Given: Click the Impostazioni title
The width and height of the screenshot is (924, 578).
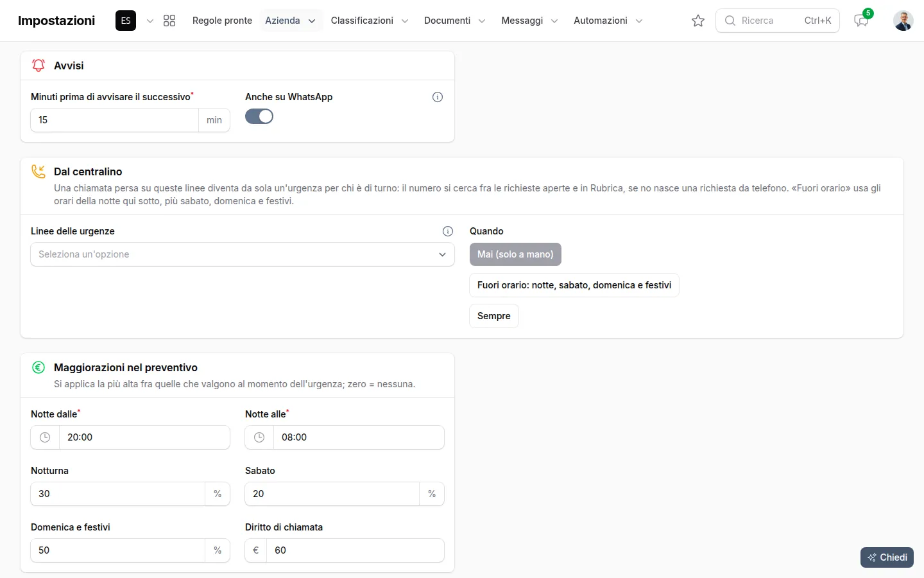Looking at the screenshot, I should point(56,21).
